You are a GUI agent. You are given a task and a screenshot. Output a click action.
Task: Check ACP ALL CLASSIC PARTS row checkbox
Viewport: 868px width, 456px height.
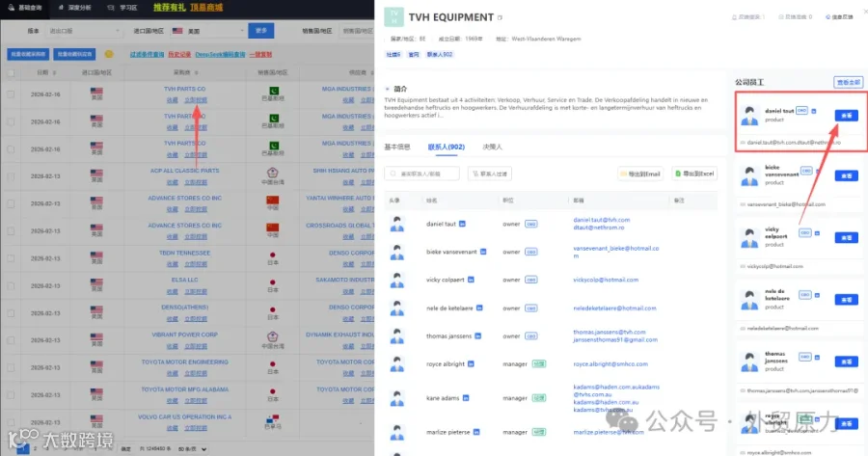pos(11,176)
